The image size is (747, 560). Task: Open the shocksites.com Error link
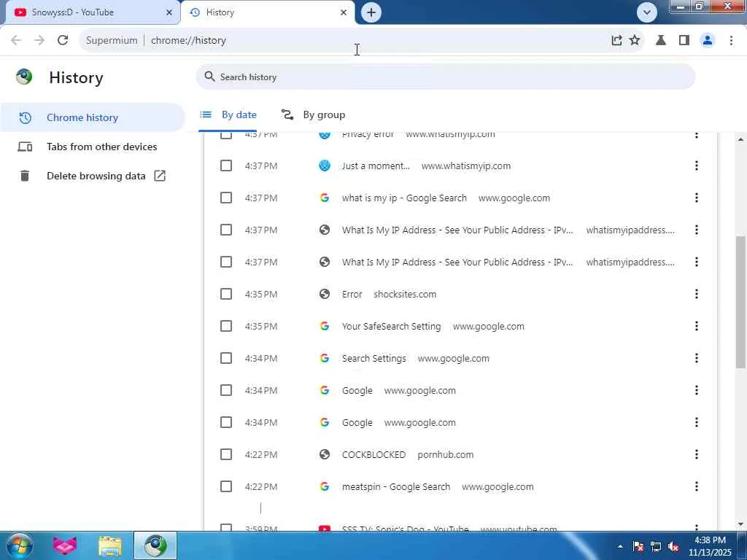click(x=352, y=295)
